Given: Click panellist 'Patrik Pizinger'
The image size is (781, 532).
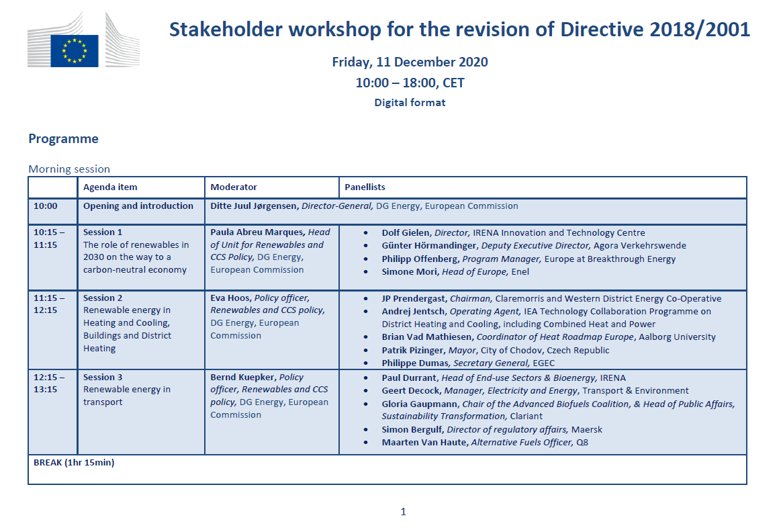Looking at the screenshot, I should [x=412, y=351].
